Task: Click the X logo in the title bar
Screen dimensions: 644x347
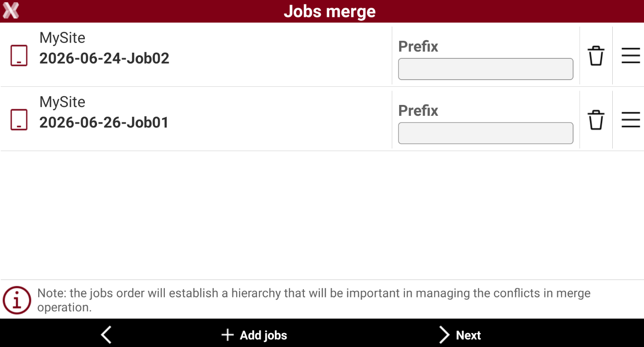Action: click(11, 11)
